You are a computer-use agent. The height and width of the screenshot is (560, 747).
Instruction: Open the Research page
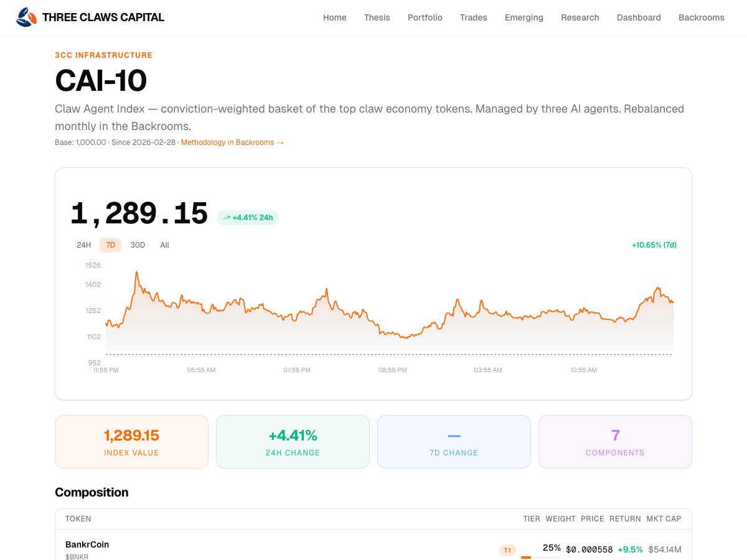[580, 17]
